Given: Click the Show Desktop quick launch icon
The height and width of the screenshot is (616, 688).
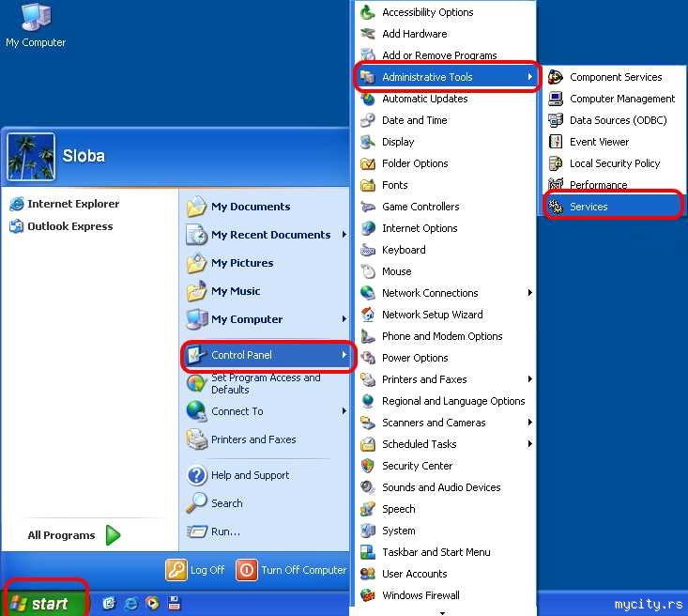Looking at the screenshot, I should (x=109, y=604).
